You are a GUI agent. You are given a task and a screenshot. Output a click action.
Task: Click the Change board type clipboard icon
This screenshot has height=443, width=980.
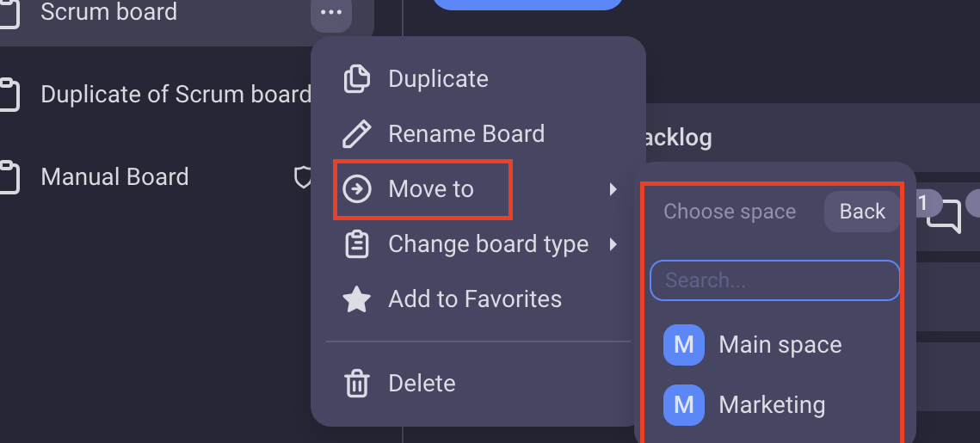click(357, 243)
